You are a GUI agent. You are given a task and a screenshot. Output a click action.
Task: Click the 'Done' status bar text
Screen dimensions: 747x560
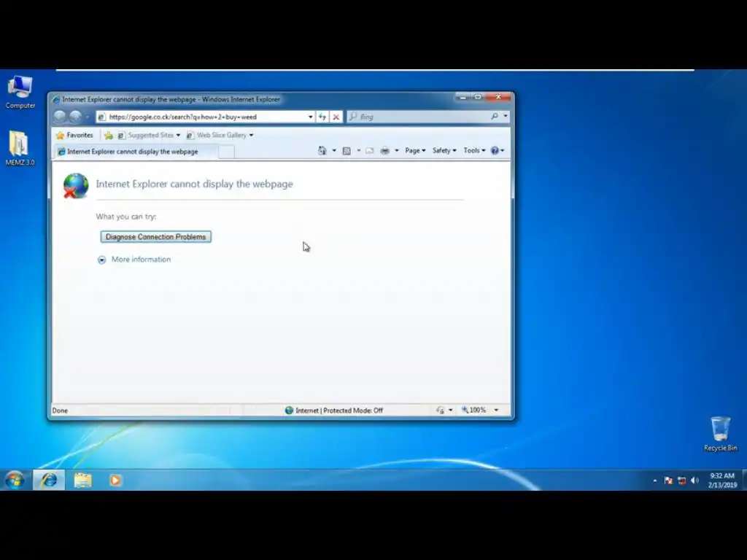coord(60,411)
